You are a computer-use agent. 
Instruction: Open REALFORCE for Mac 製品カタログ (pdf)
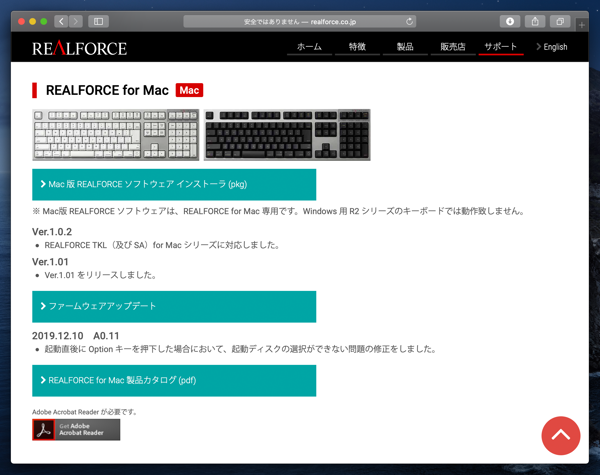click(x=174, y=380)
